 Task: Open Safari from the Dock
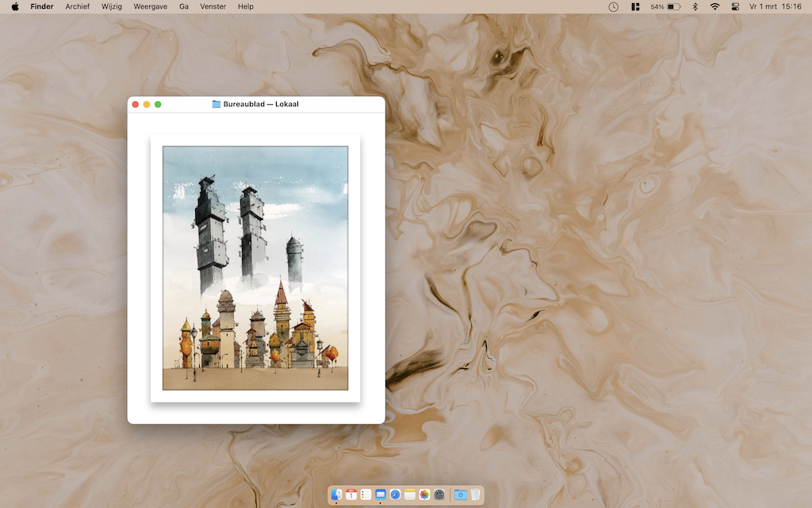point(395,495)
